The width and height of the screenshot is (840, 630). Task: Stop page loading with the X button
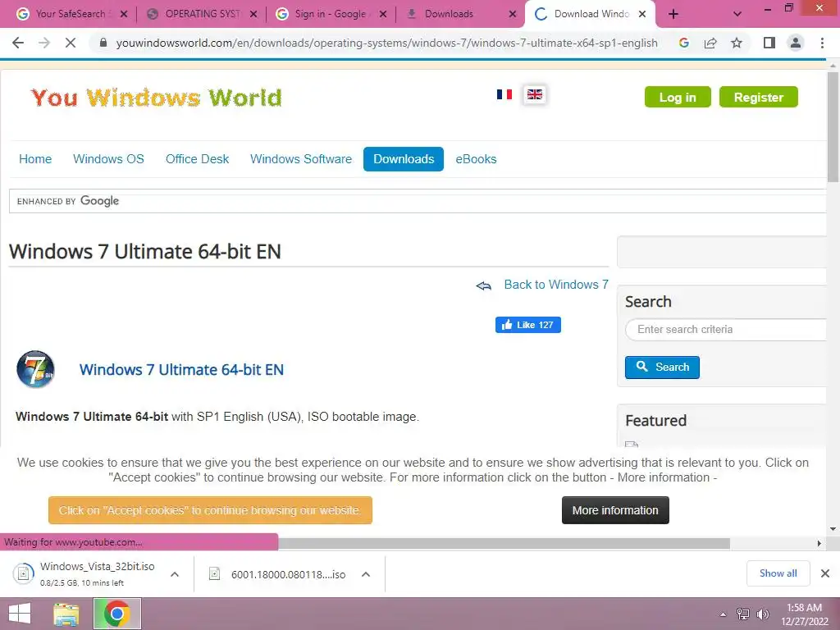71,43
